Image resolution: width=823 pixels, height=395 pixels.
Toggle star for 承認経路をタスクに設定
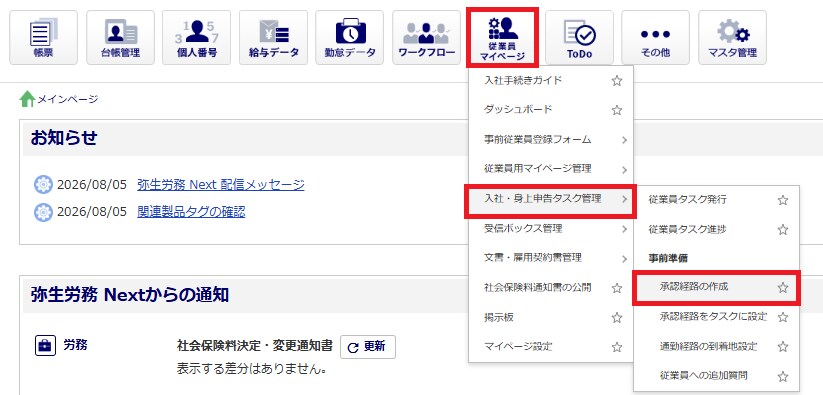click(x=783, y=317)
